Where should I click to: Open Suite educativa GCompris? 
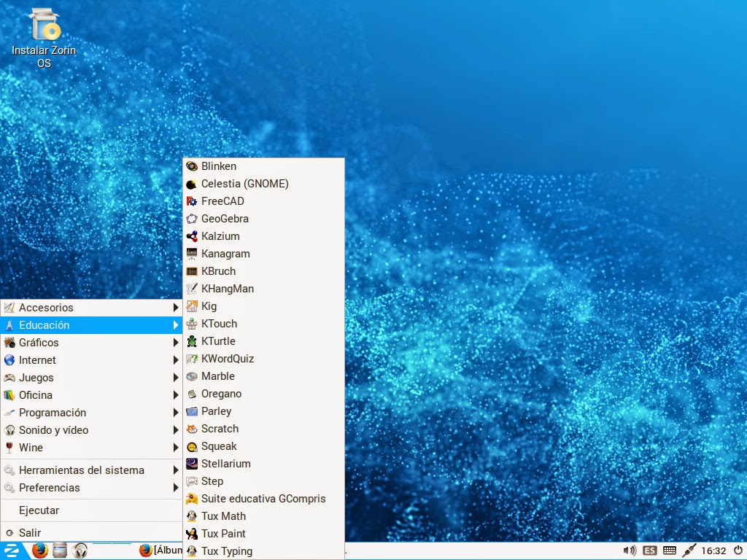point(262,499)
